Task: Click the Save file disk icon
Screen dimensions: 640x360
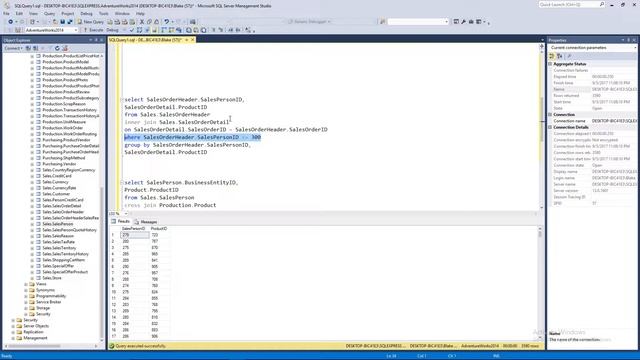Action: point(62,22)
